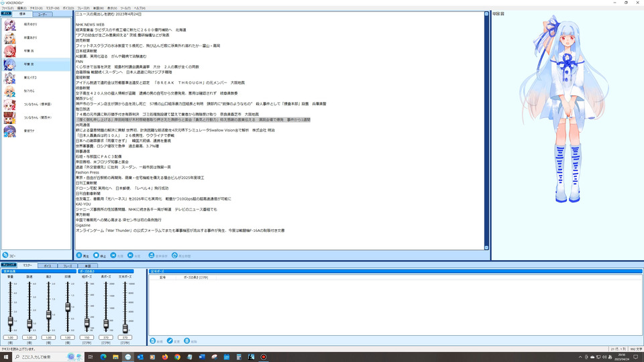Jump to end with 末尾 button
644x362 pixels.
134,255
